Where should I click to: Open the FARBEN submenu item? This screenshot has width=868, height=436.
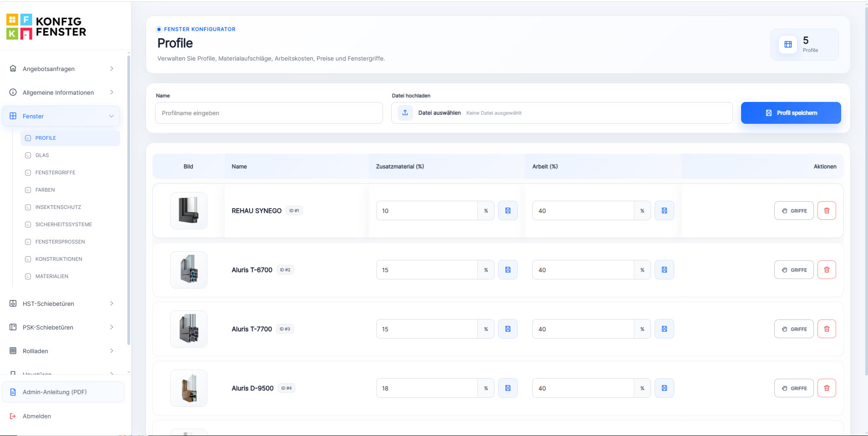[x=70, y=190]
